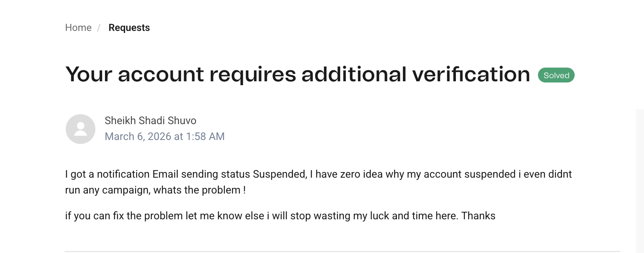Click the horizontal divider below the message
Viewport: 644px width, 253px height.
click(342, 251)
